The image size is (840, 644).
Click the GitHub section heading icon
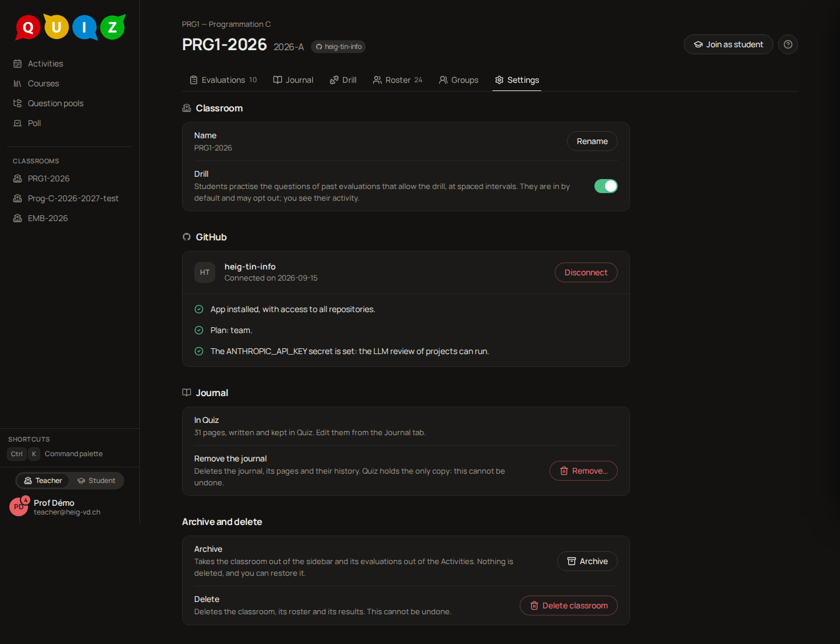point(187,237)
